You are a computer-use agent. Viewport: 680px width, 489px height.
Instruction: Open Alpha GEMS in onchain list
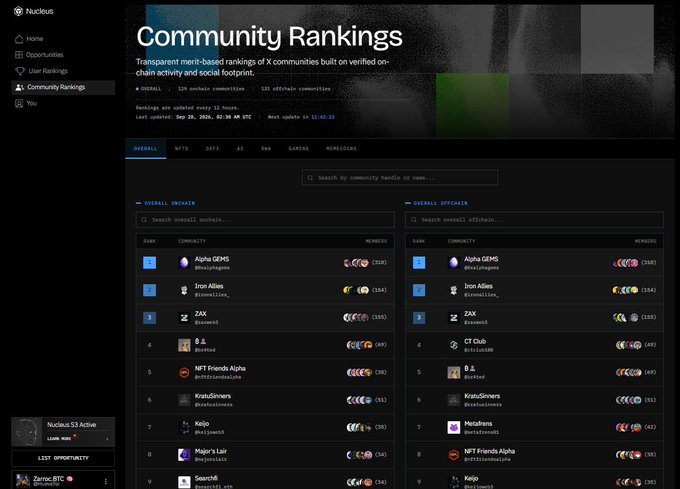click(x=265, y=263)
